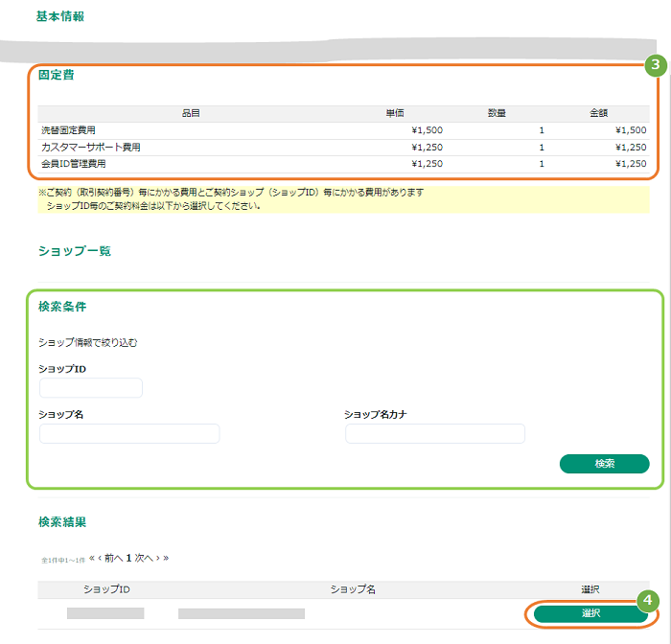Click the notice line ショップID毎のご契約料金は以下から選択

coord(153,206)
